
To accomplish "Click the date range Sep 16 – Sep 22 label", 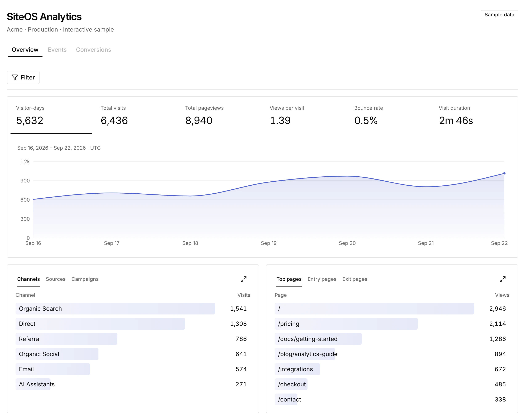I will 59,148.
